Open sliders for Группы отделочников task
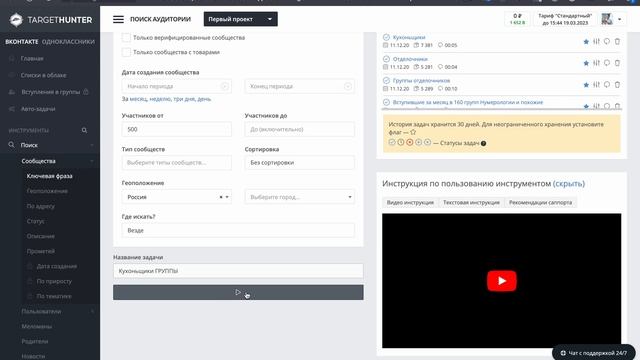 tap(596, 84)
